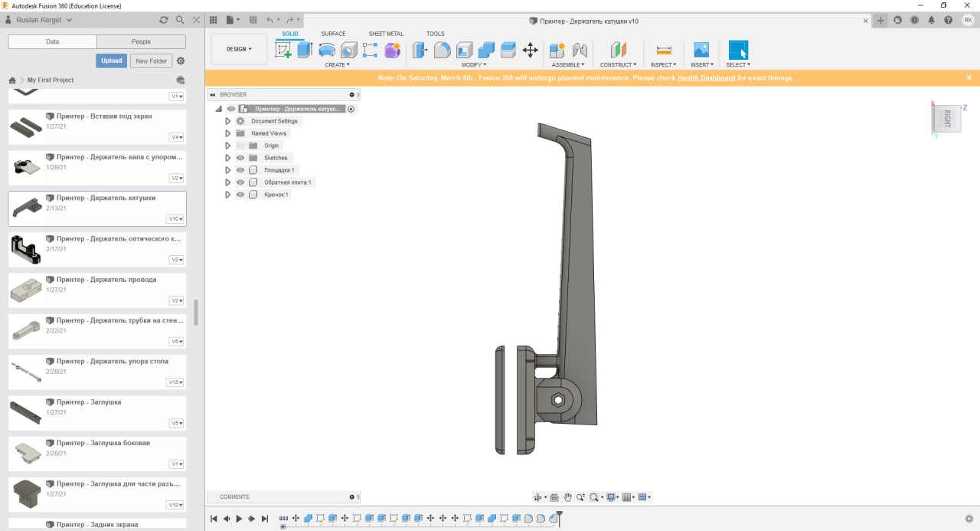The width and height of the screenshot is (980, 531).
Task: Dismiss the maintenance notification banner
Action: click(x=969, y=77)
